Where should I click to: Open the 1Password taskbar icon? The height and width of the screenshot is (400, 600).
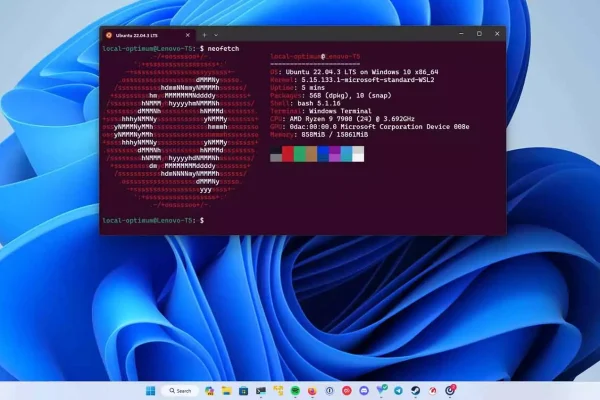pyautogui.click(x=329, y=390)
